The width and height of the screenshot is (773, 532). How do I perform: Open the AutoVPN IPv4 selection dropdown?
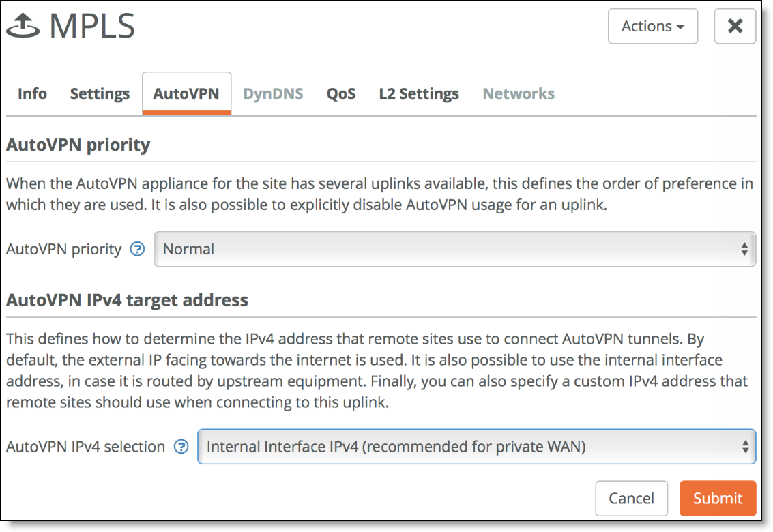(477, 447)
